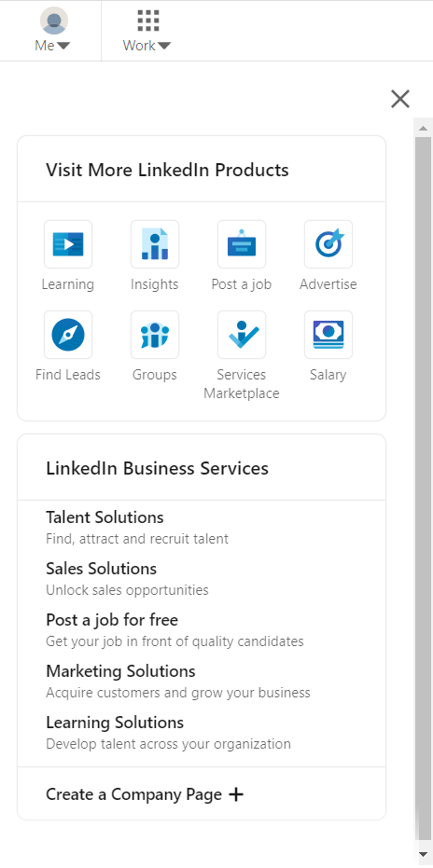
Task: Click the Salary money icon
Action: pos(328,335)
